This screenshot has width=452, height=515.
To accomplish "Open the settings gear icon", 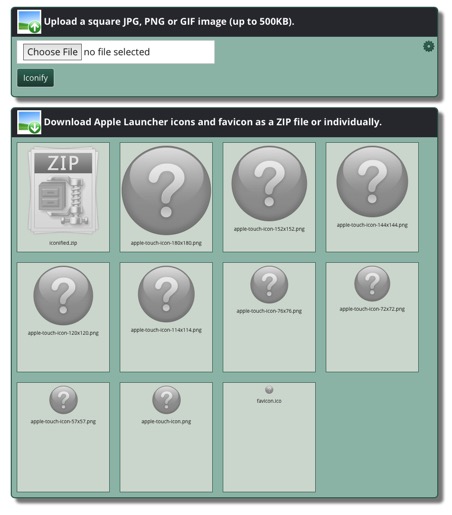I will (x=429, y=46).
